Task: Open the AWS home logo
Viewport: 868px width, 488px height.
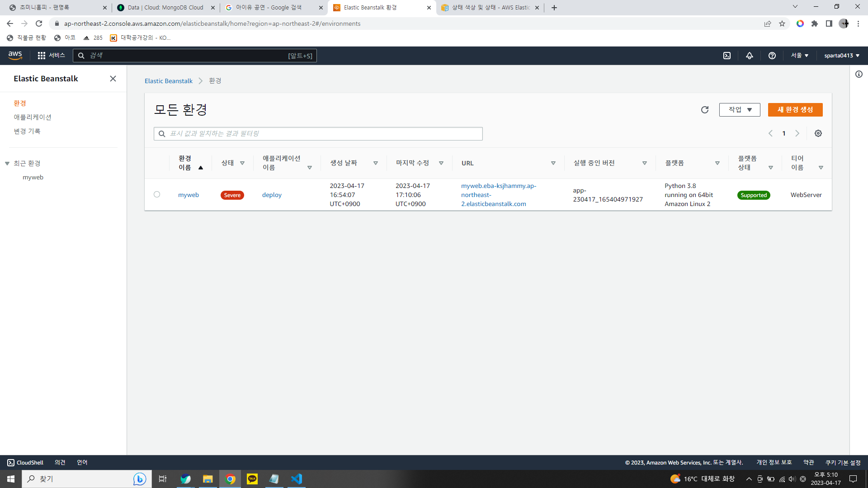Action: 15,55
